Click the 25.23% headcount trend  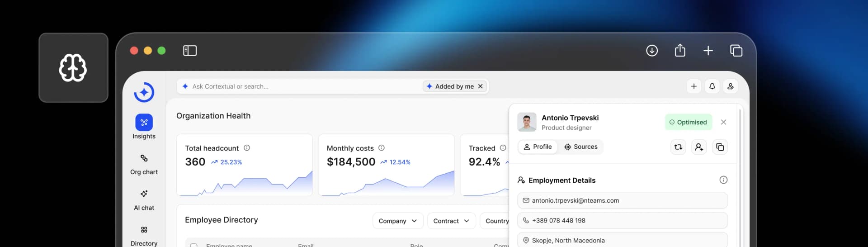(x=226, y=162)
